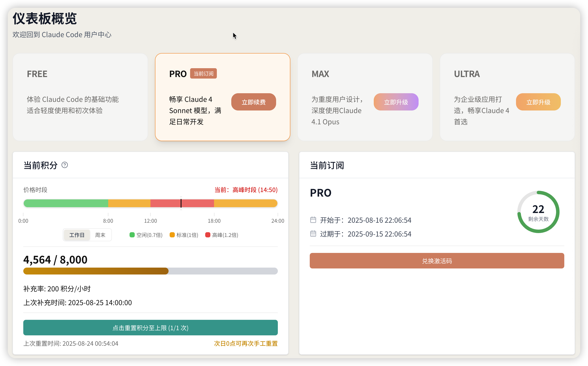Click the 当前订阅 panel heading
This screenshot has width=588, height=366.
(x=327, y=165)
